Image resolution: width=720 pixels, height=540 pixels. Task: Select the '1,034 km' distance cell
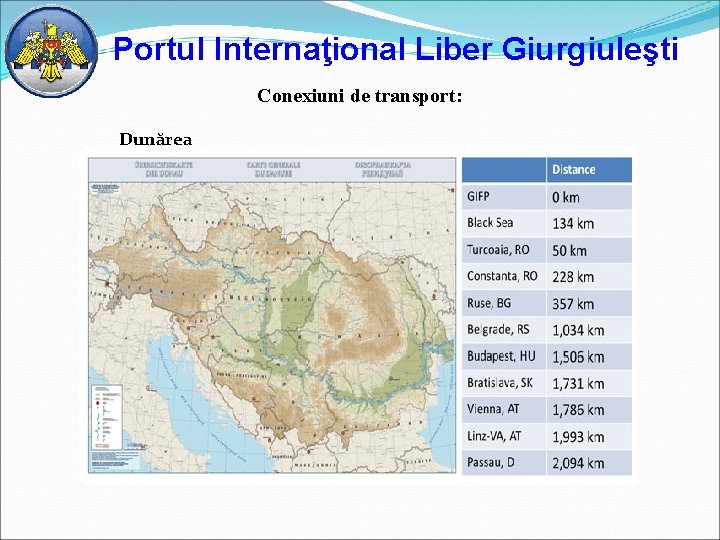coord(589,330)
